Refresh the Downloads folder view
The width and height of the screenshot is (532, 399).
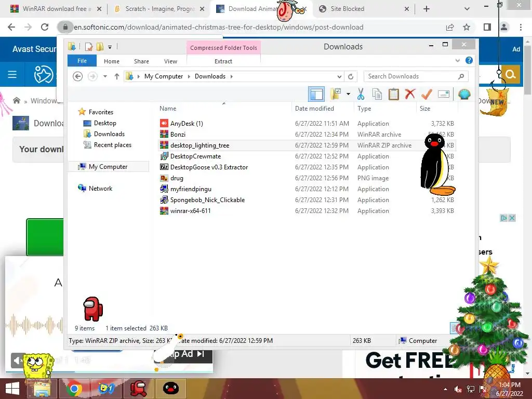[x=351, y=76]
